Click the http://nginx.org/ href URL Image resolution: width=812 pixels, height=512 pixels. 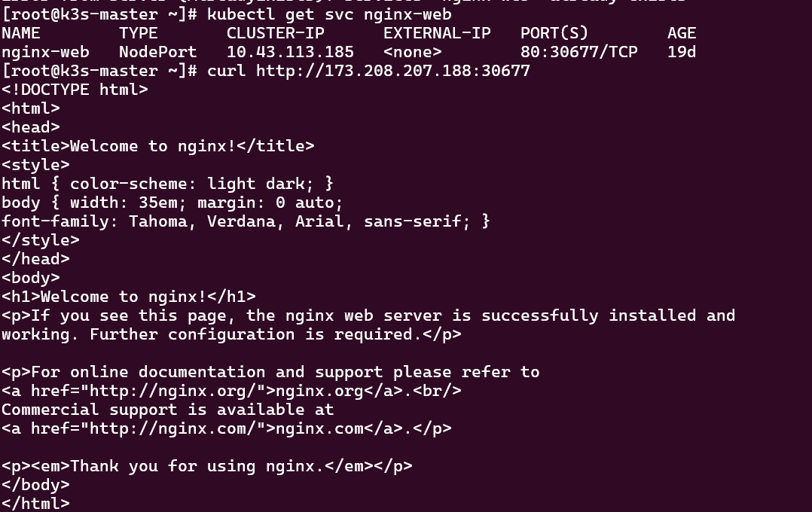(178, 391)
